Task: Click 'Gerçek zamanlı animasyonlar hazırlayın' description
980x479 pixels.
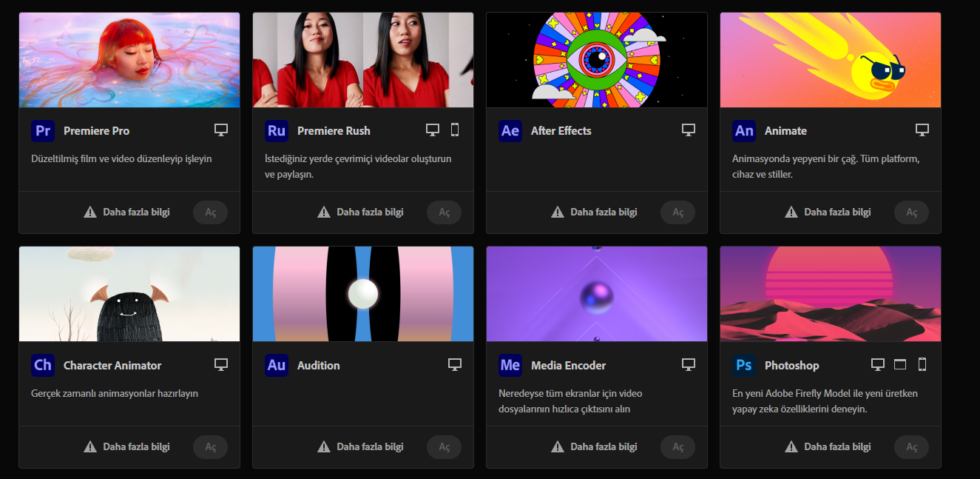Action: [x=115, y=394]
